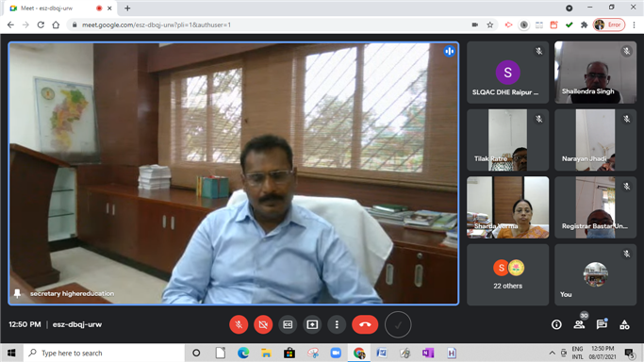Leave call with red hang-up button
Image resolution: width=644 pixels, height=362 pixels.
(365, 324)
